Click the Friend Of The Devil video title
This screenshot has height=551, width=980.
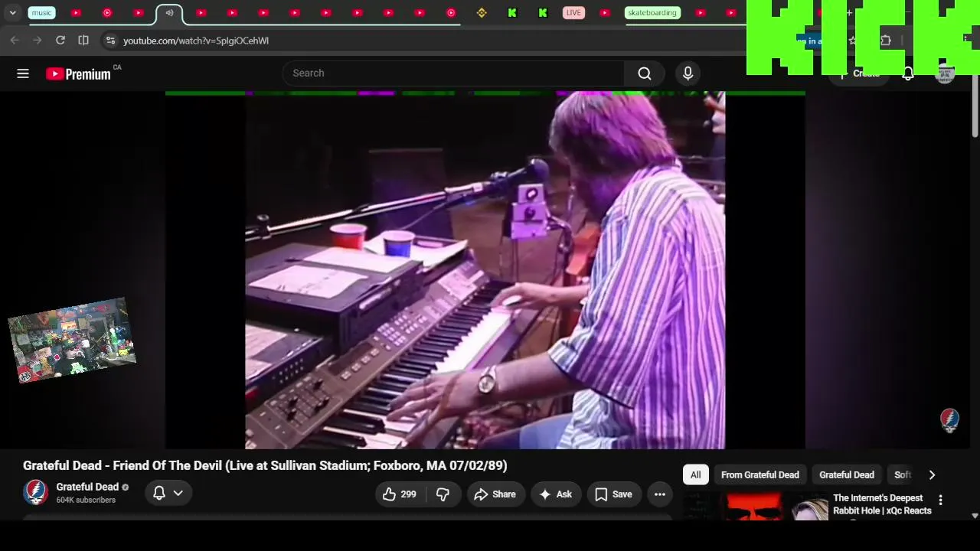265,465
